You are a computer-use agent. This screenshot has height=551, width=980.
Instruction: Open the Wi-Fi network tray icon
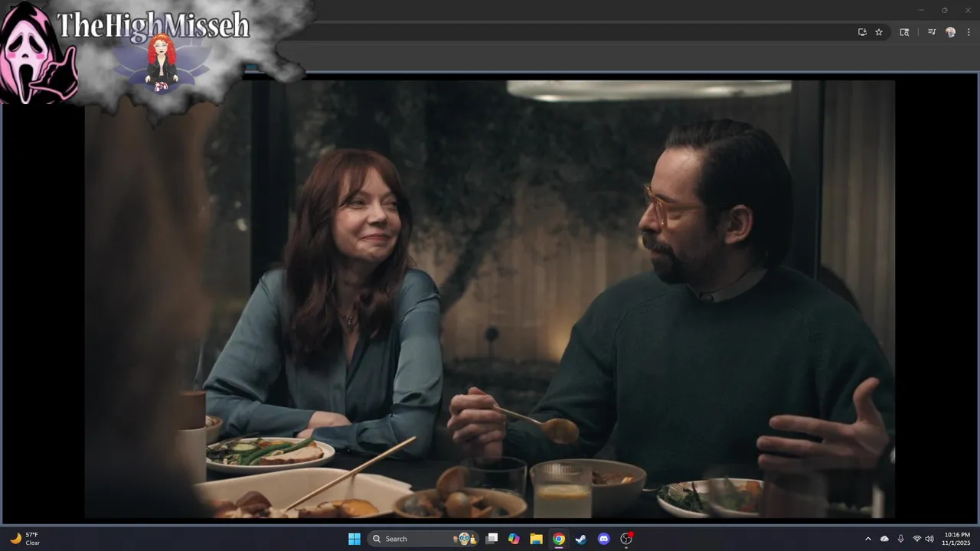(917, 539)
